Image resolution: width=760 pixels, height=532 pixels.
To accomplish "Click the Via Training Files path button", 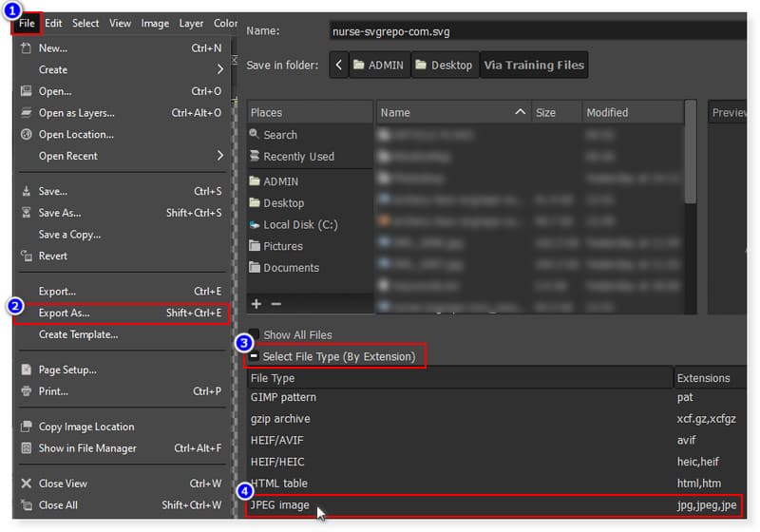I will pos(533,66).
